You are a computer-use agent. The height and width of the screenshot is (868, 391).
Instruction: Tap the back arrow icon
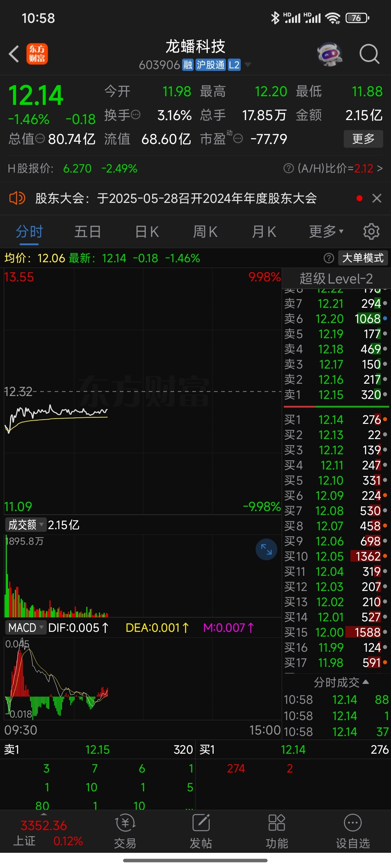(14, 54)
